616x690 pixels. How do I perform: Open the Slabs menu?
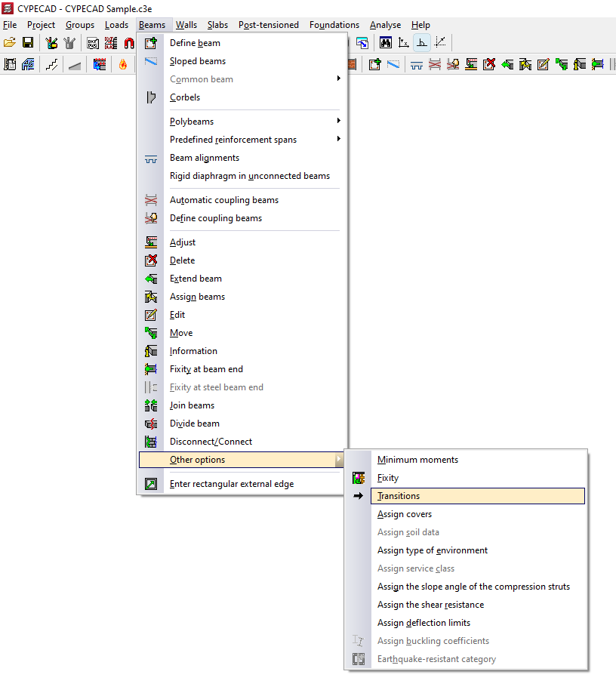(218, 25)
